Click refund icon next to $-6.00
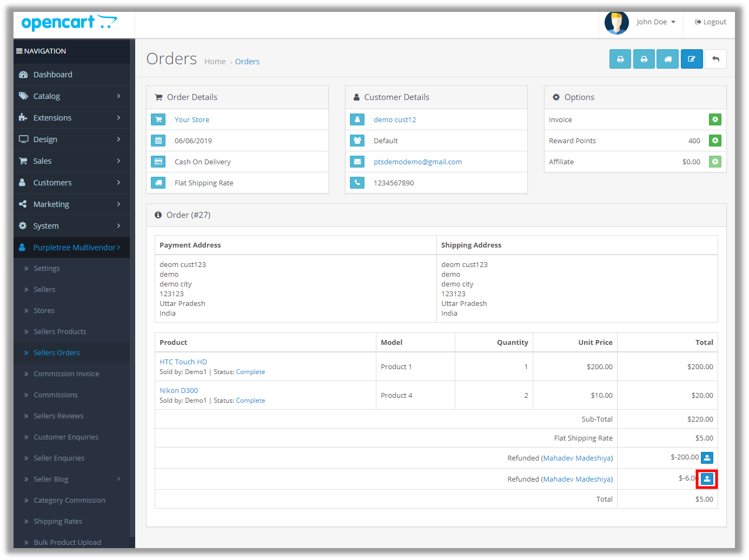The width and height of the screenshot is (749, 560). click(707, 479)
